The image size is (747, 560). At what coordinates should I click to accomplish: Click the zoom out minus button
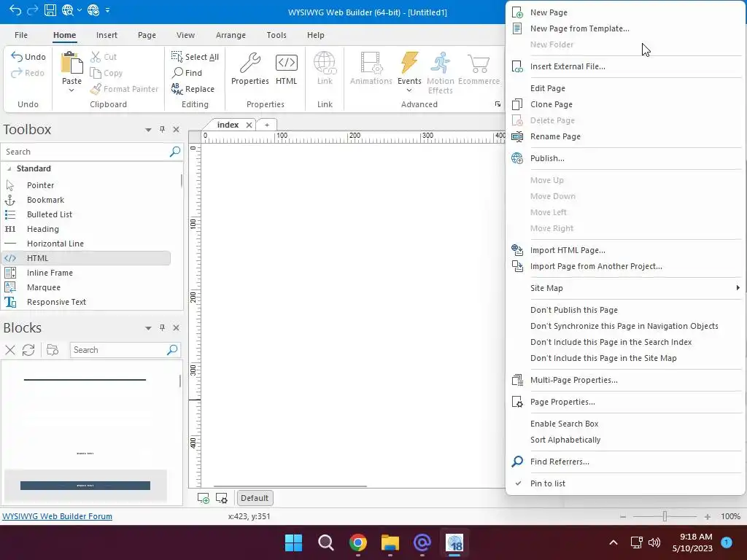pyautogui.click(x=623, y=517)
